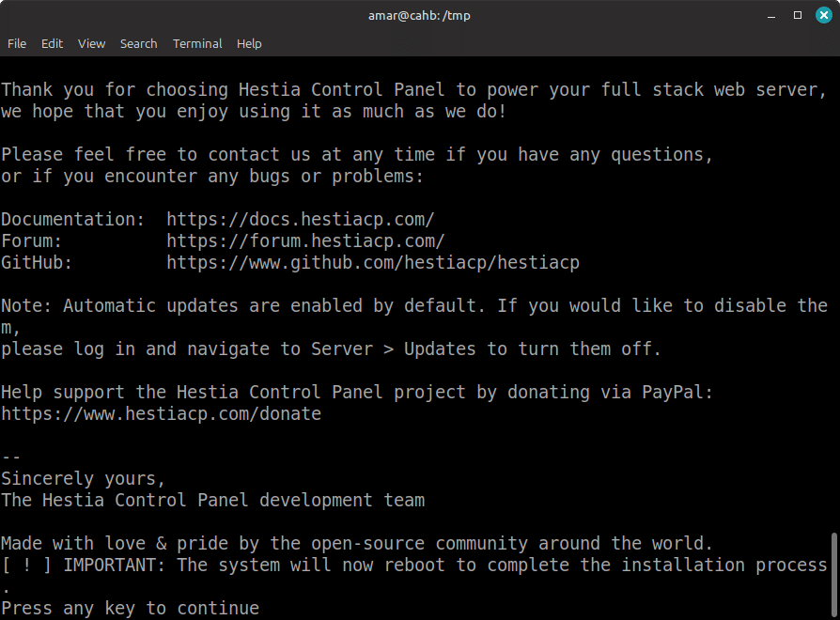Image resolution: width=840 pixels, height=620 pixels.
Task: Open the Edit menu
Action: pos(52,44)
